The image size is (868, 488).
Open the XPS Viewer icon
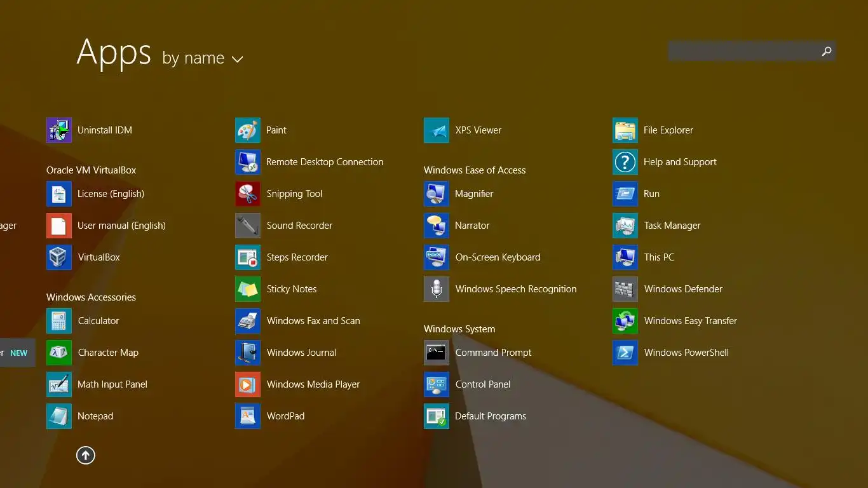(437, 130)
